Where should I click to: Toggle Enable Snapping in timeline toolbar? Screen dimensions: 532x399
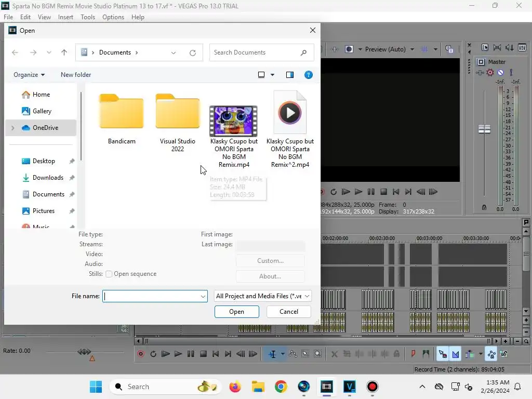443,354
